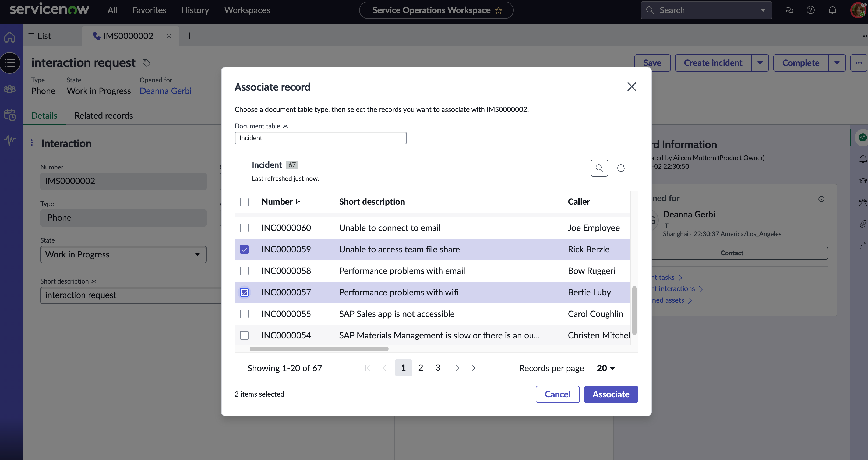Open the List menu icon in left sidebar
The image size is (868, 460).
10,63
